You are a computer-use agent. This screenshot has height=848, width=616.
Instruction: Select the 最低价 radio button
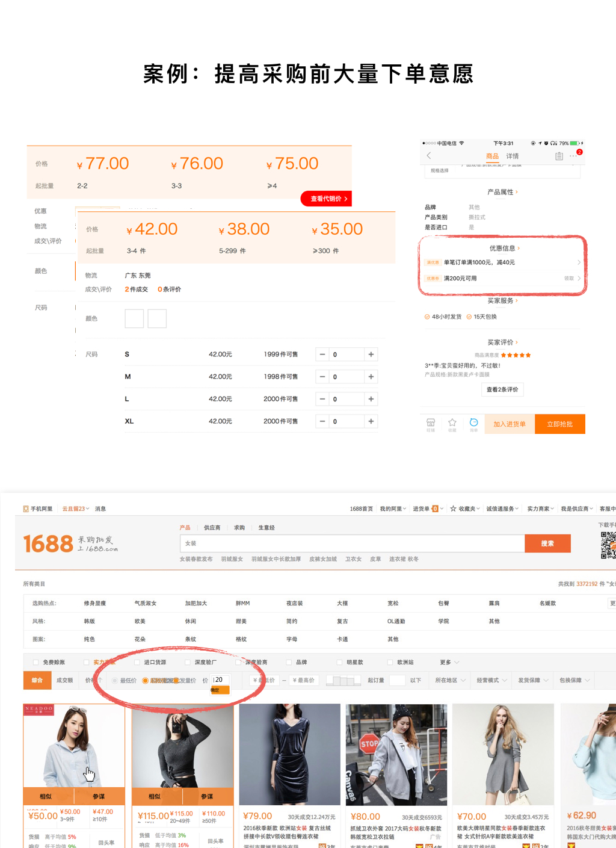115,681
